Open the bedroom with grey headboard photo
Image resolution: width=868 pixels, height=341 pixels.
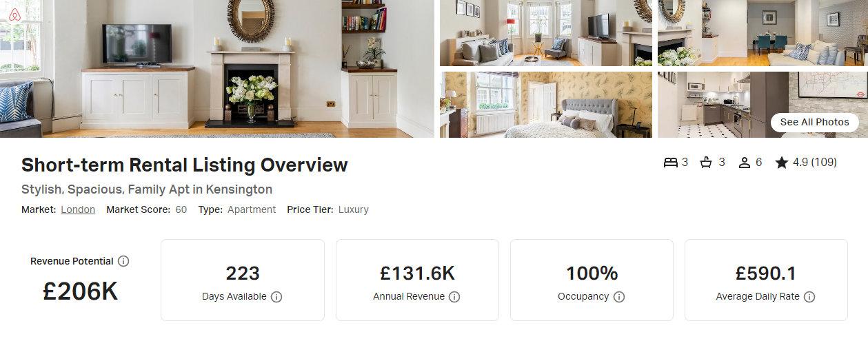[546, 105]
